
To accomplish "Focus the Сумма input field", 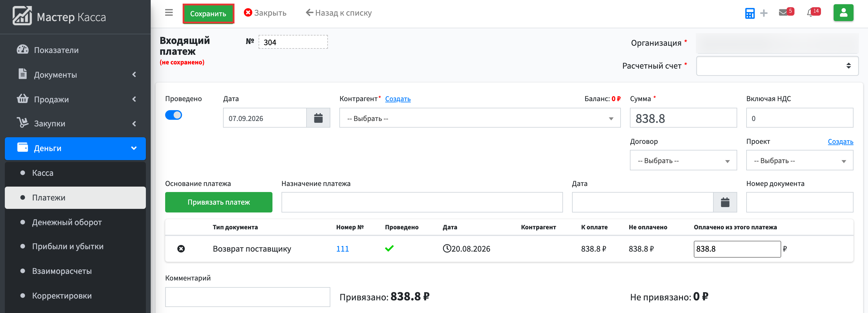I will pos(683,118).
